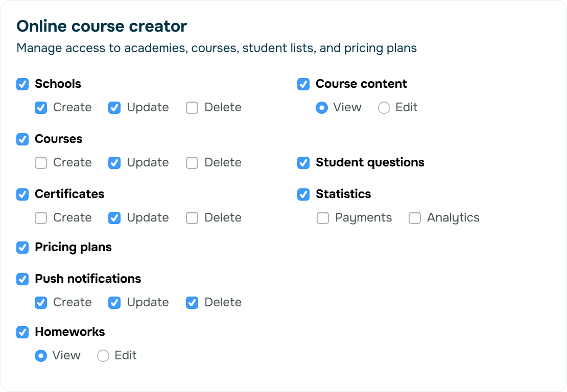The width and height of the screenshot is (567, 392).
Task: Toggle the Certificates group checkbox
Action: pyautogui.click(x=22, y=194)
